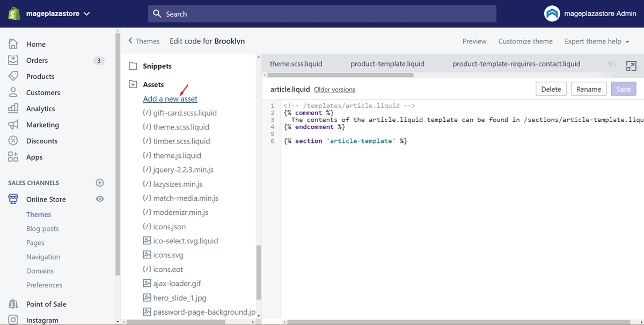644x325 pixels.
Task: Click the Add a new asset link
Action: pyautogui.click(x=170, y=99)
